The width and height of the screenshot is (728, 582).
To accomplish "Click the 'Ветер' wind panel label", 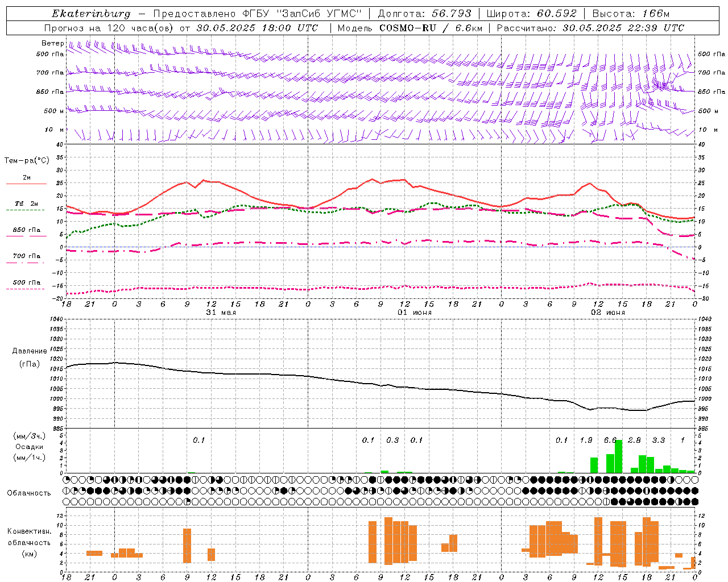I will pyautogui.click(x=52, y=43).
